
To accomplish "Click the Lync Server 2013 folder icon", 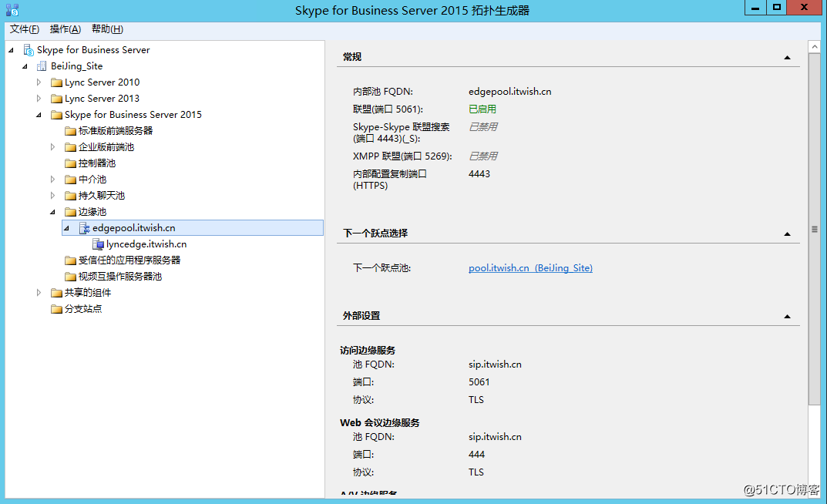I will [x=56, y=99].
